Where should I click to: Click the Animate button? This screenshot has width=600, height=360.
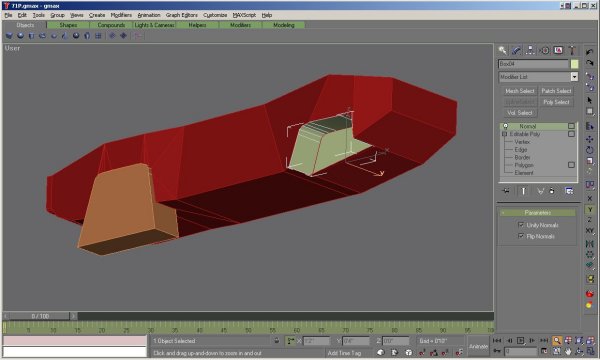pyautogui.click(x=478, y=346)
